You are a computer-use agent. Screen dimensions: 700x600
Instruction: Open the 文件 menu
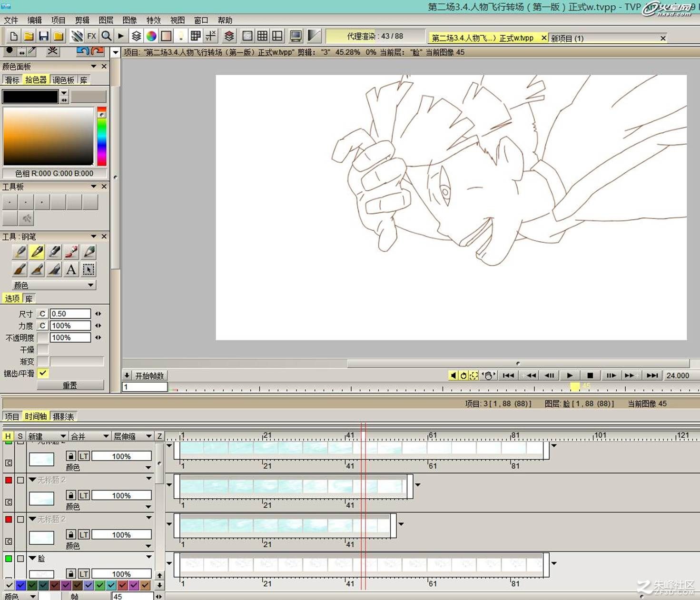point(11,20)
